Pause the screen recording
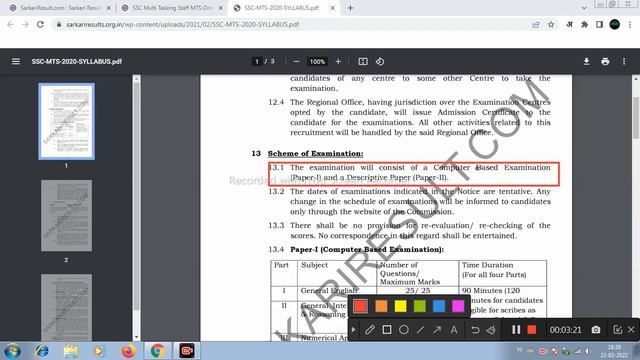The image size is (640, 360). pyautogui.click(x=516, y=330)
